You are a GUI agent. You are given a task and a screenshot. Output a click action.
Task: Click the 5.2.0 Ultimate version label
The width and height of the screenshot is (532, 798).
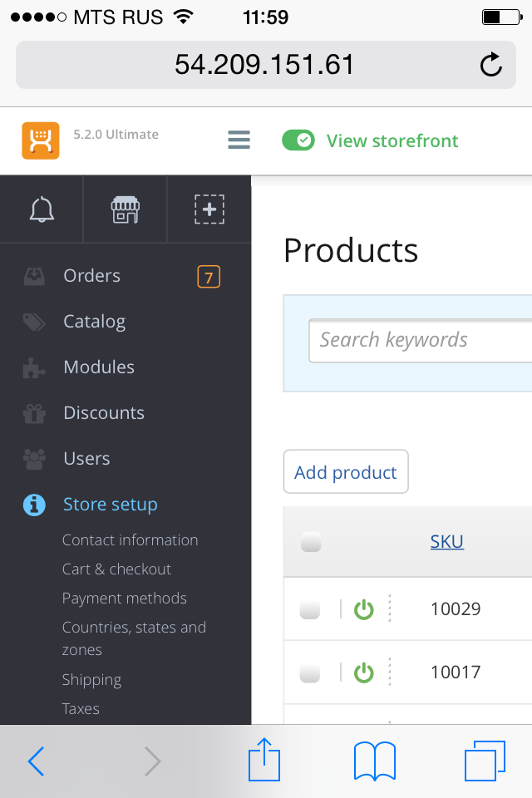[x=116, y=135]
